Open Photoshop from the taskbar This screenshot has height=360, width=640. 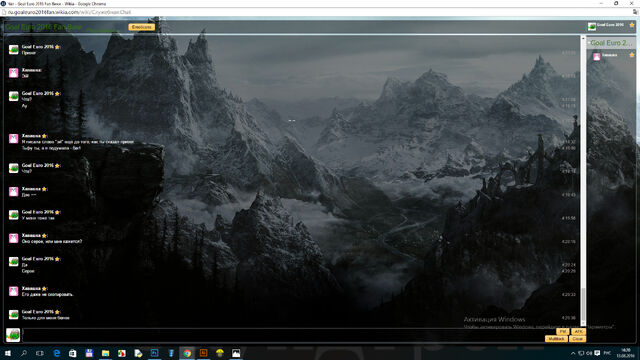(155, 353)
